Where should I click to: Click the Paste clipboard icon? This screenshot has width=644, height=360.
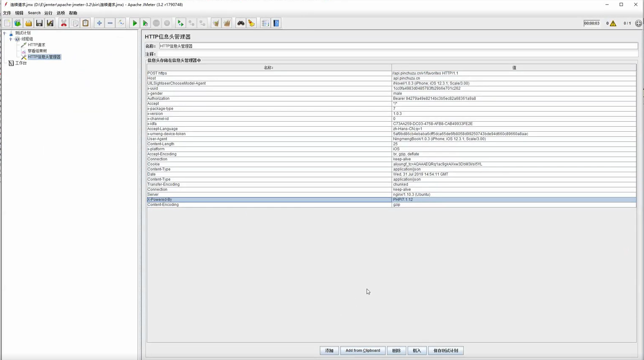click(x=86, y=23)
